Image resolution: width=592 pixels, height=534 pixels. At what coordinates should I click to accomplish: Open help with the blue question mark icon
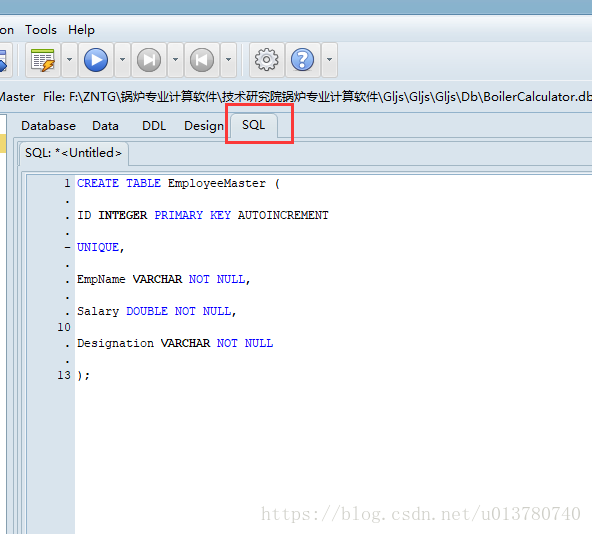click(x=302, y=60)
